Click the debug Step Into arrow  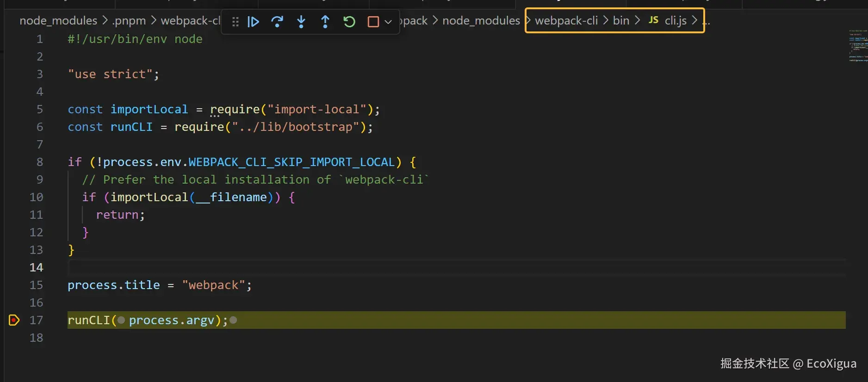pyautogui.click(x=301, y=22)
